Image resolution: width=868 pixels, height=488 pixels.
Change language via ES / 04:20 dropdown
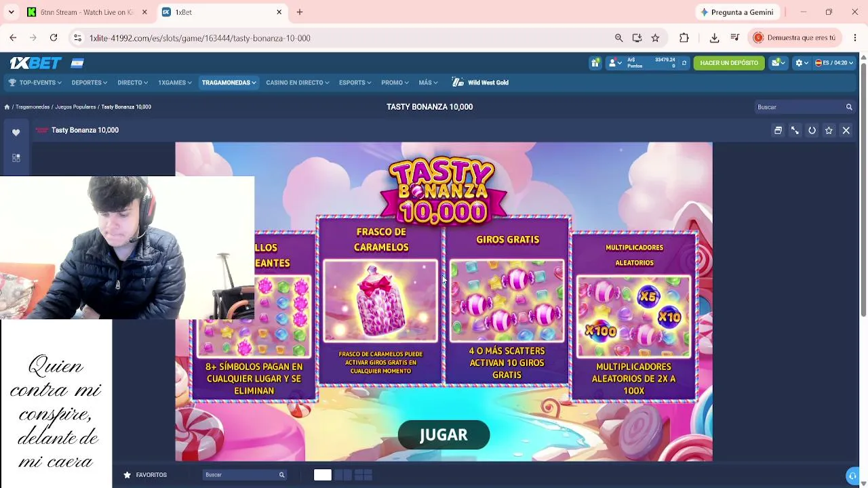pyautogui.click(x=833, y=63)
